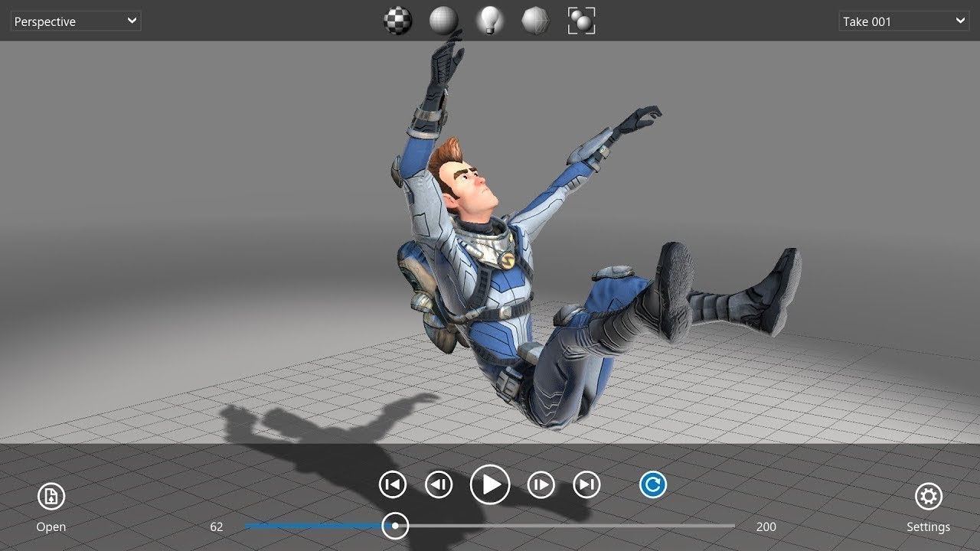
Task: Select the plain gray sphere shading icon
Action: click(x=443, y=21)
